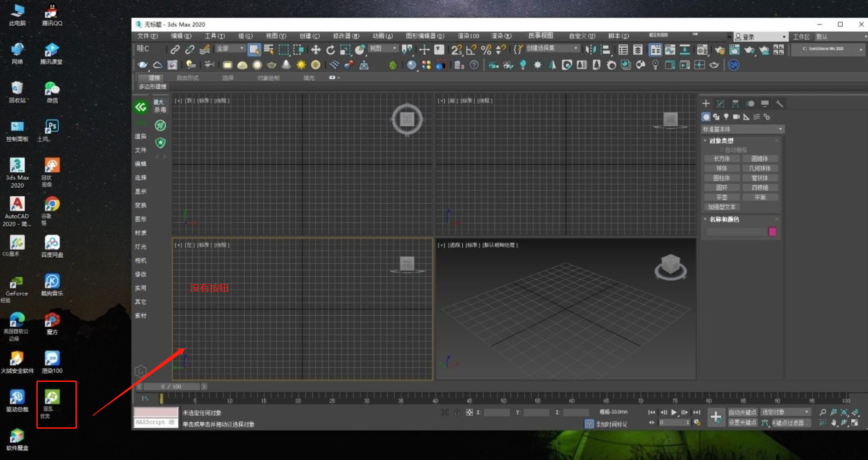Click the Align tool icon
Viewport: 868px width, 460px height.
[605, 50]
